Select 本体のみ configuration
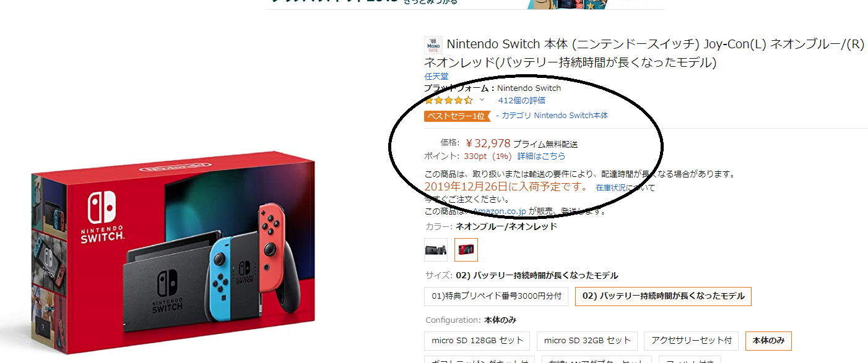The height and width of the screenshot is (363, 868). coord(768,341)
